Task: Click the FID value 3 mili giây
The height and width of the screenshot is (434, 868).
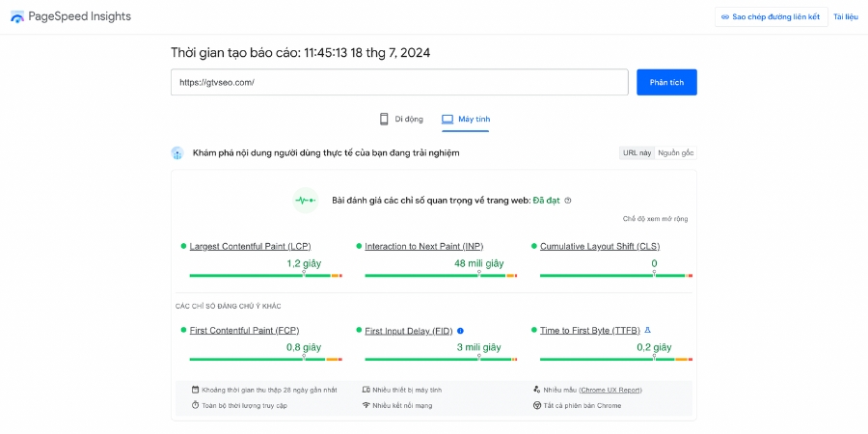Action: pyautogui.click(x=478, y=347)
